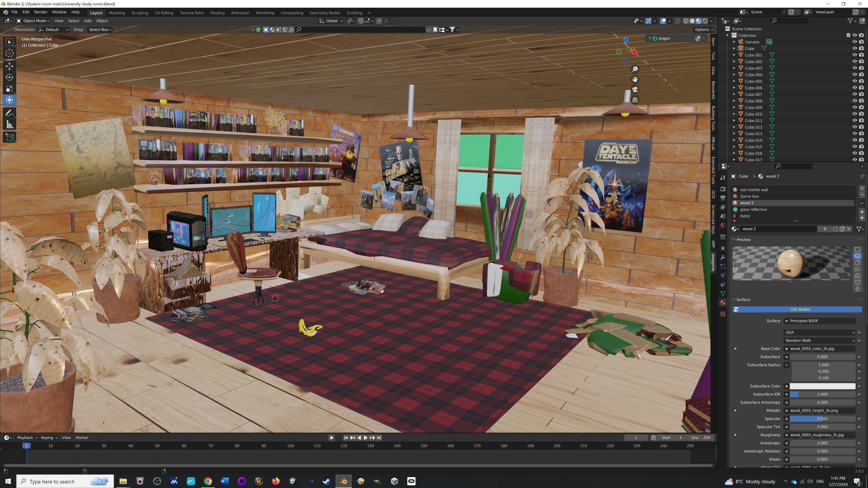
Task: Open timeline Marker menu
Action: click(82, 438)
